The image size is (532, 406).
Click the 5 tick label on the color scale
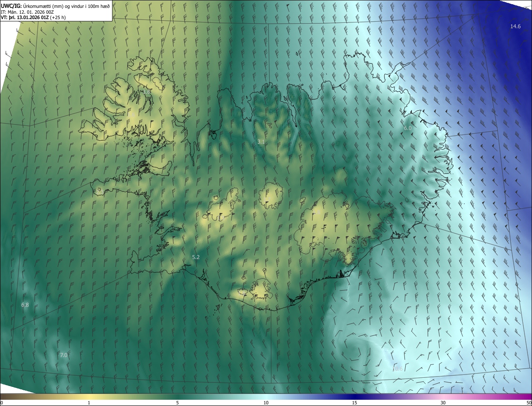[x=177, y=403]
